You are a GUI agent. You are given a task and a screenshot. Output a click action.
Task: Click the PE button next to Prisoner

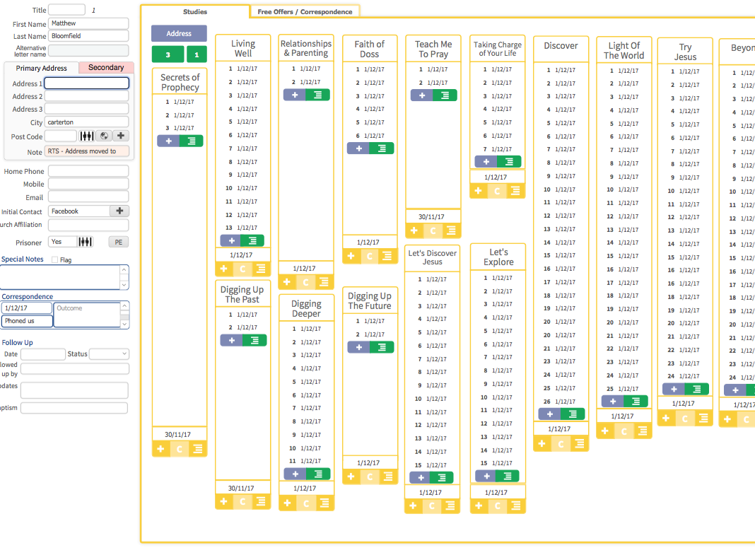pos(119,243)
